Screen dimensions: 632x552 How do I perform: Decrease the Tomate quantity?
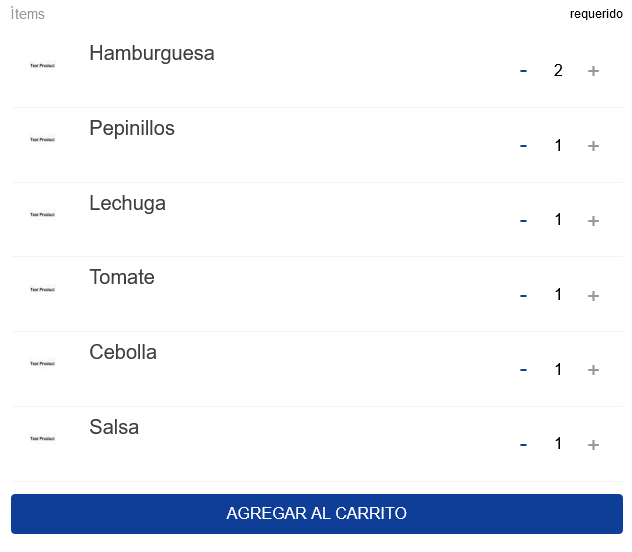pos(523,295)
